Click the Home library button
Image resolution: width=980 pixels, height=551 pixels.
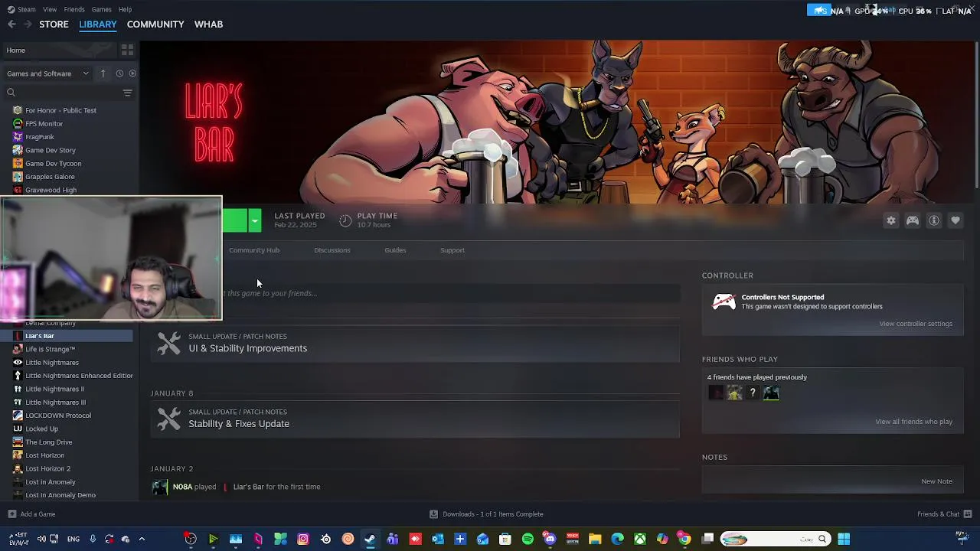pyautogui.click(x=58, y=51)
